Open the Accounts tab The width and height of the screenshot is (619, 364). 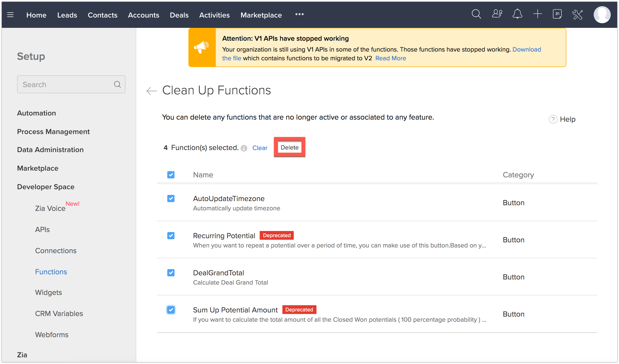click(144, 15)
